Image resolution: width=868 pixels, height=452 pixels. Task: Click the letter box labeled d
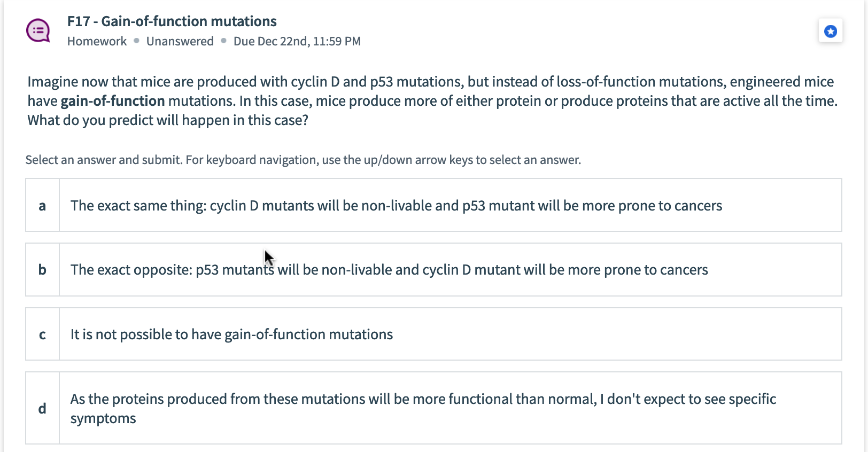[42, 408]
